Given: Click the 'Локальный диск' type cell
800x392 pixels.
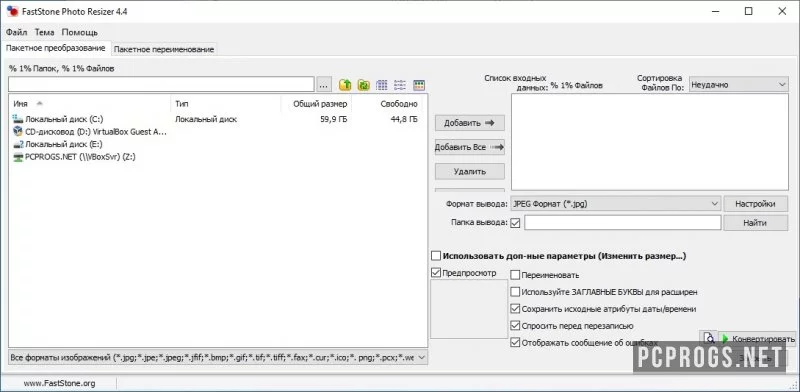Looking at the screenshot, I should [x=206, y=119].
